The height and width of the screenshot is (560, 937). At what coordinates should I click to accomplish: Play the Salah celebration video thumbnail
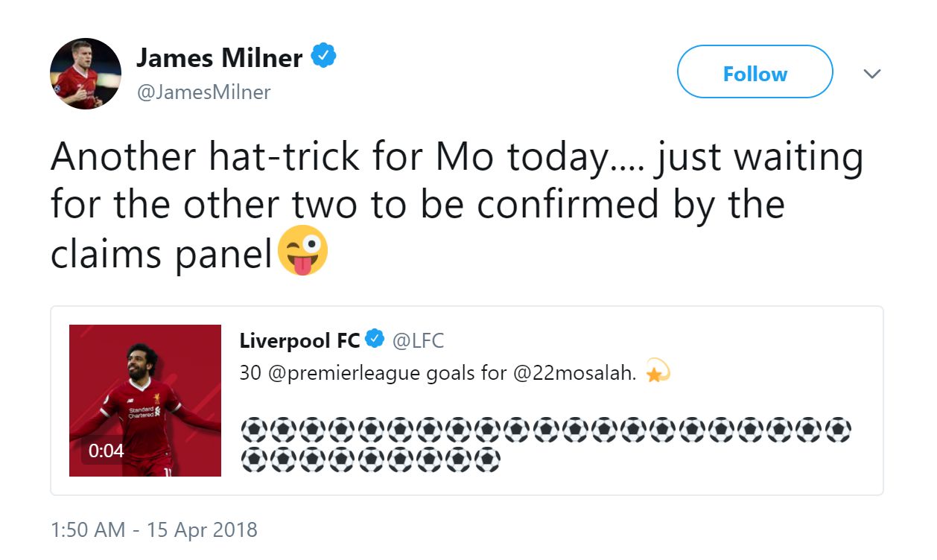[x=145, y=399]
